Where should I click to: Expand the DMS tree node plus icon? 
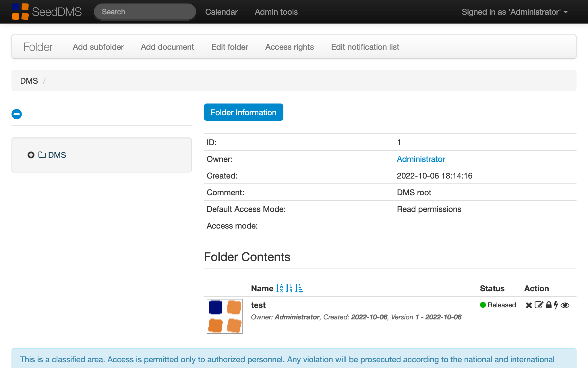pos(31,155)
